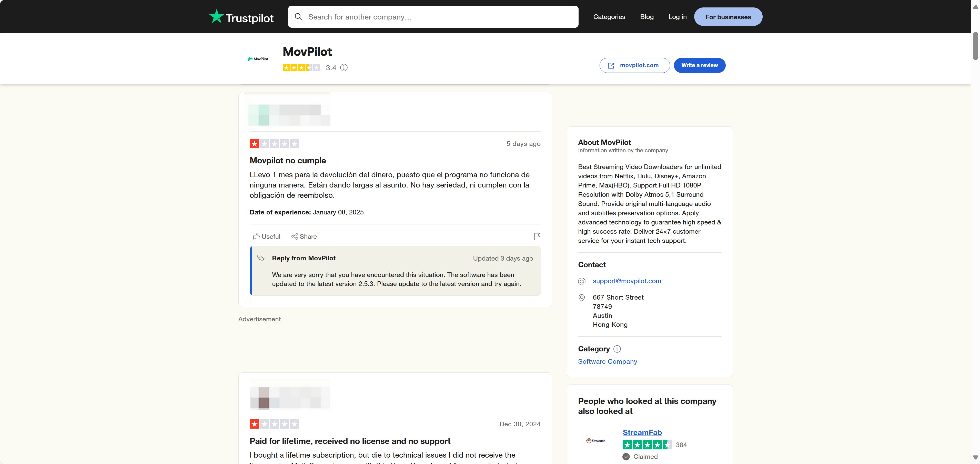Click the Advertisement label
The width and height of the screenshot is (980, 464).
coord(259,319)
